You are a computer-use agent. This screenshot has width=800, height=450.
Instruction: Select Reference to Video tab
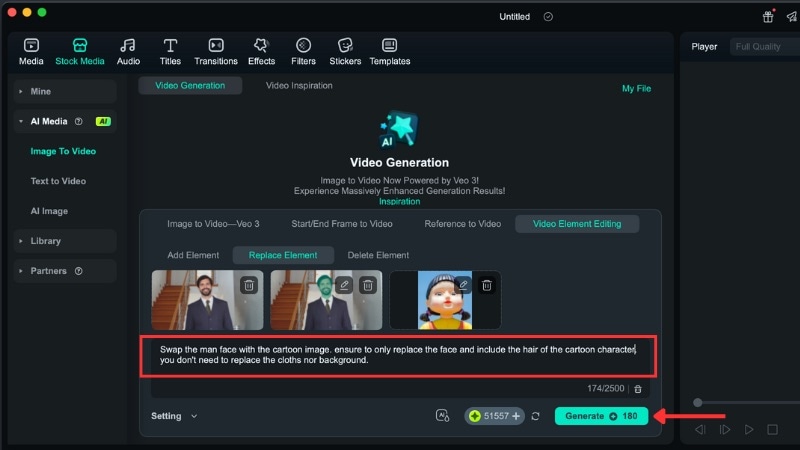point(463,223)
